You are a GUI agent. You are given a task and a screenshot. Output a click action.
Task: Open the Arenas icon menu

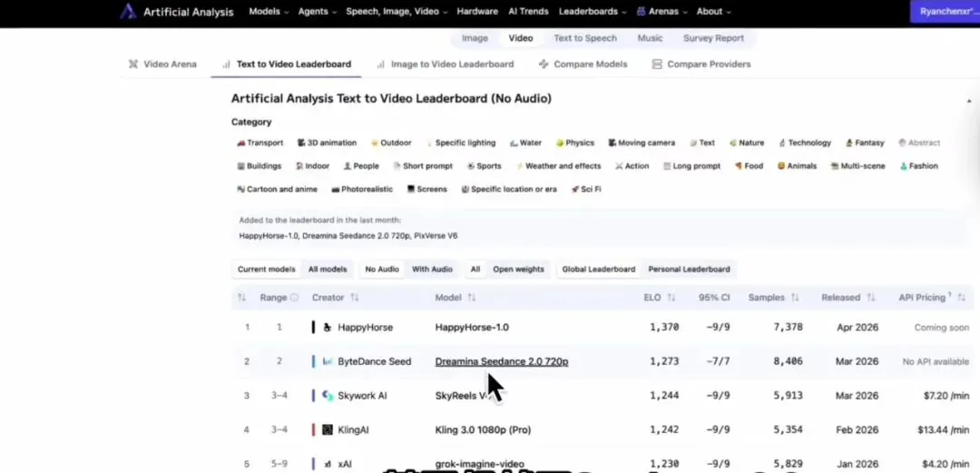pyautogui.click(x=663, y=11)
